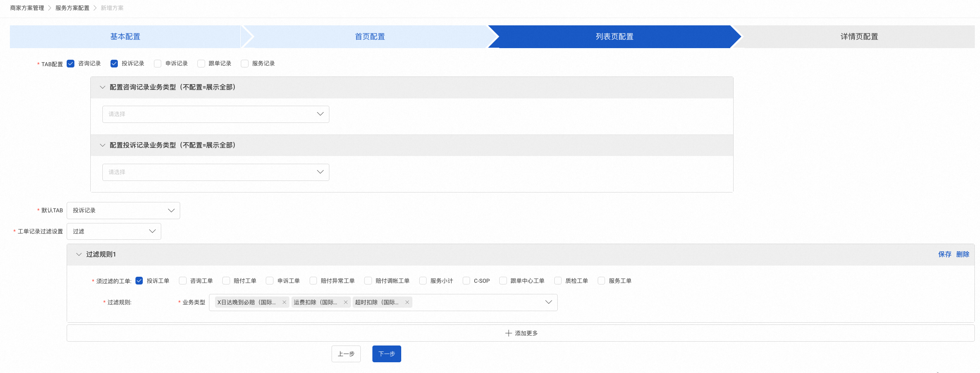Collapse 配置咨询记录业务类型 section
Screen dimensions: 980x373
(x=102, y=87)
